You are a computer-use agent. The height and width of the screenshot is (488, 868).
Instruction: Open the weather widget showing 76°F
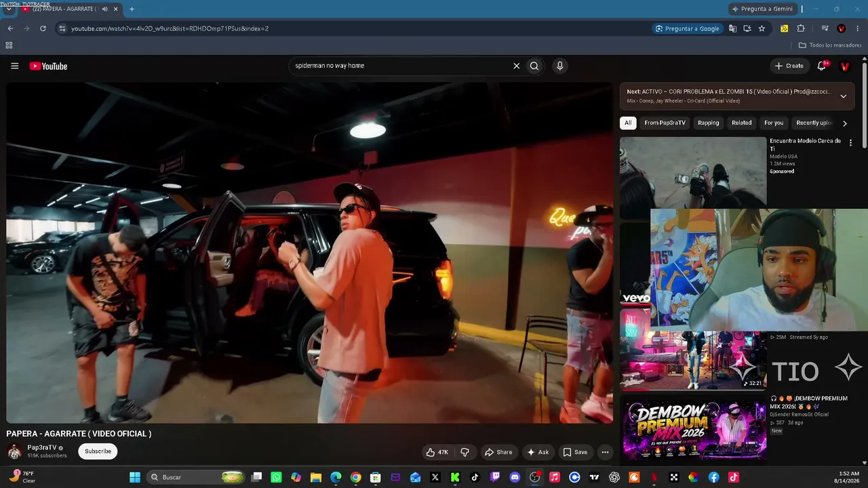pos(22,477)
